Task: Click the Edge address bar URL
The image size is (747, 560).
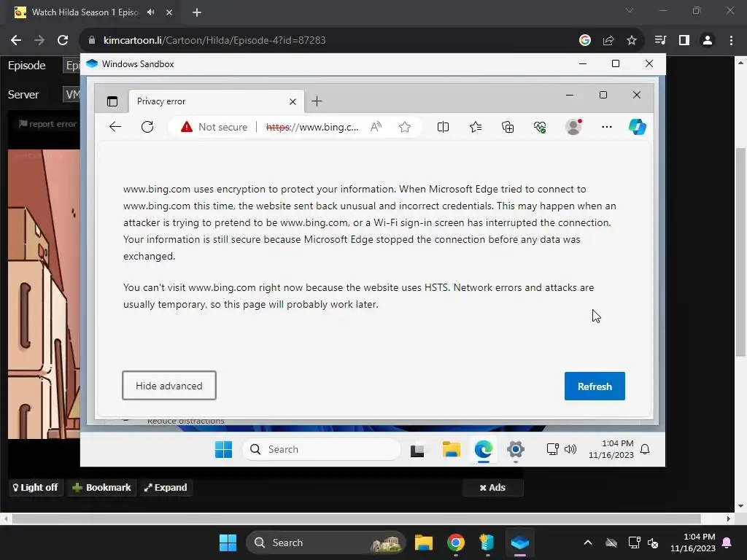Action: pyautogui.click(x=312, y=127)
